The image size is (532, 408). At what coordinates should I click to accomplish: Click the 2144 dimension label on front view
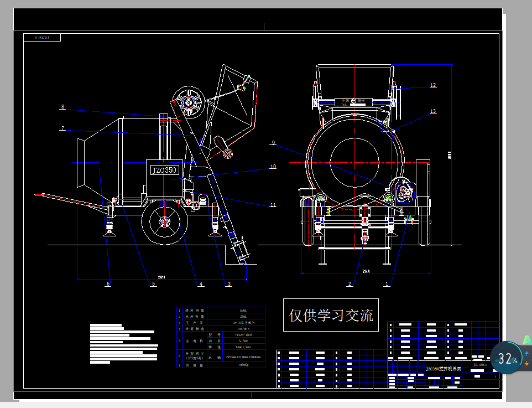coord(367,270)
